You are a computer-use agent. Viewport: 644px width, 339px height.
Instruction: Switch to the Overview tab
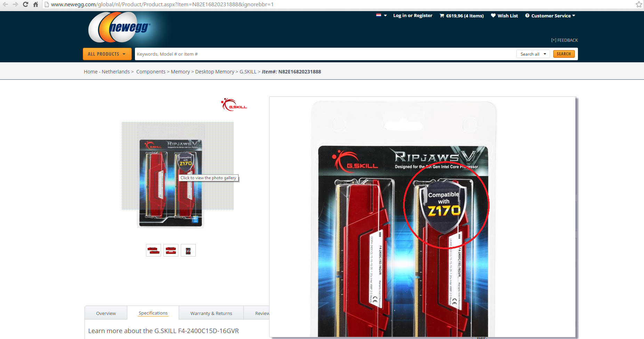[106, 313]
